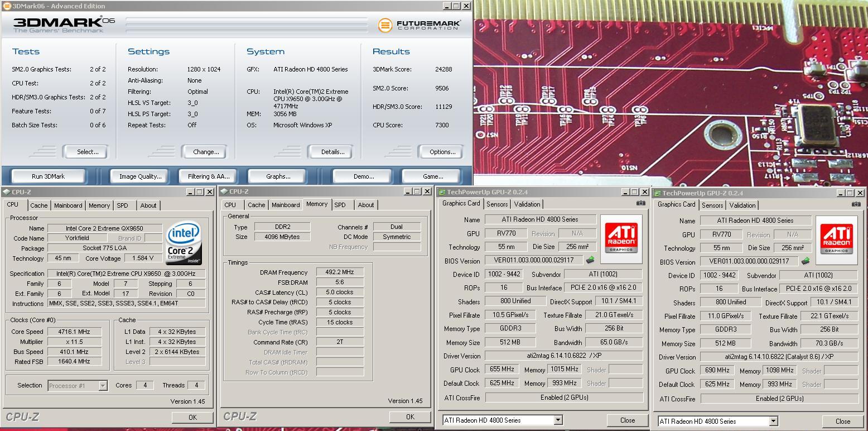
Task: Click the BIOS save chip icon in the second GPU-Z window
Action: pyautogui.click(x=805, y=261)
